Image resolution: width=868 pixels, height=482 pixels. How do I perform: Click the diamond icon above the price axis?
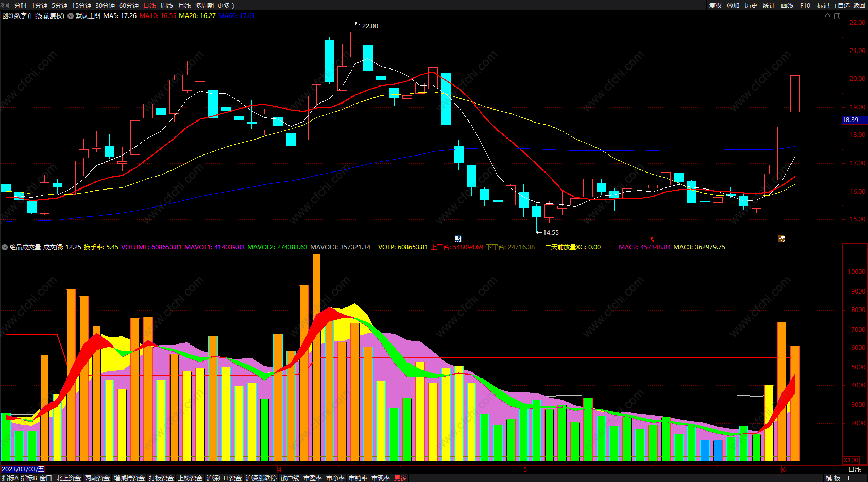point(828,16)
